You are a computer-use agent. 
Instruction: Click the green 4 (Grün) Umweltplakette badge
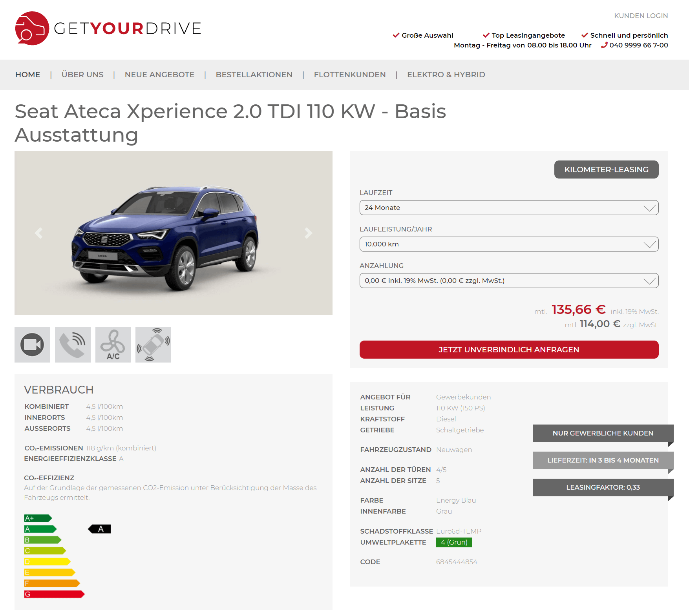pyautogui.click(x=454, y=542)
